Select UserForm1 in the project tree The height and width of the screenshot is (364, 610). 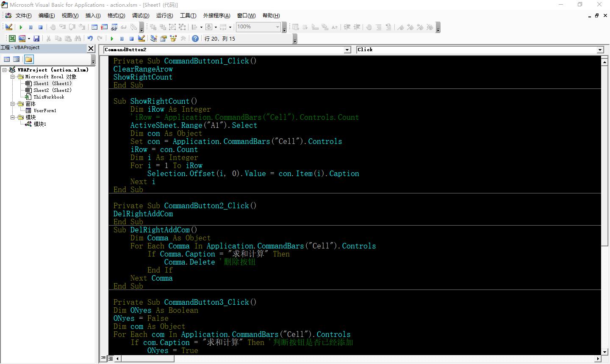pos(44,110)
